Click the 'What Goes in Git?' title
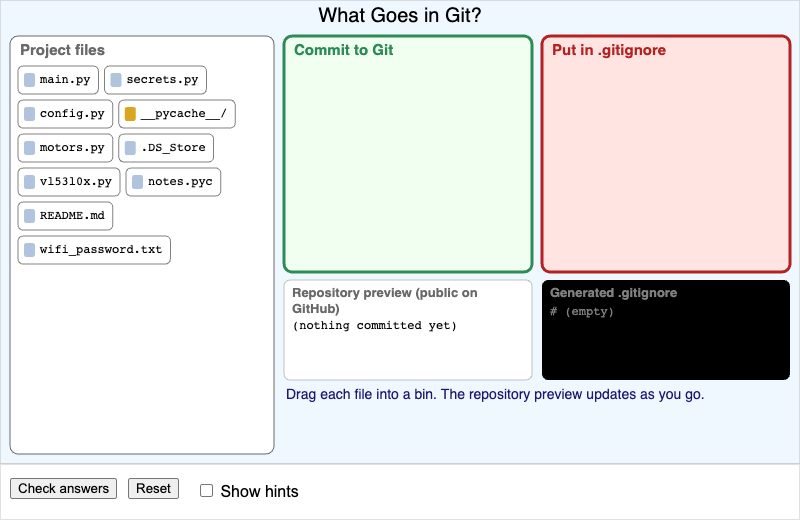 399,15
